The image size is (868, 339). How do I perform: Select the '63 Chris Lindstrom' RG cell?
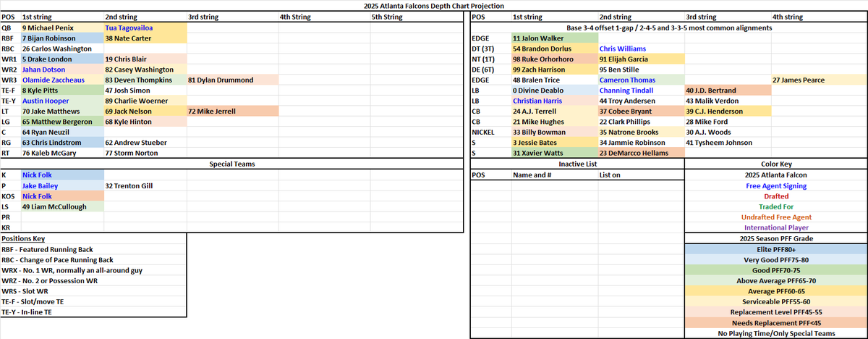(x=62, y=143)
